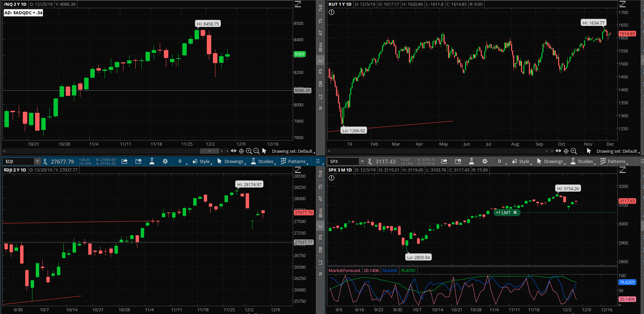
Task: Click the calendar-clock icon in $DJI toolbar
Action: click(138, 161)
